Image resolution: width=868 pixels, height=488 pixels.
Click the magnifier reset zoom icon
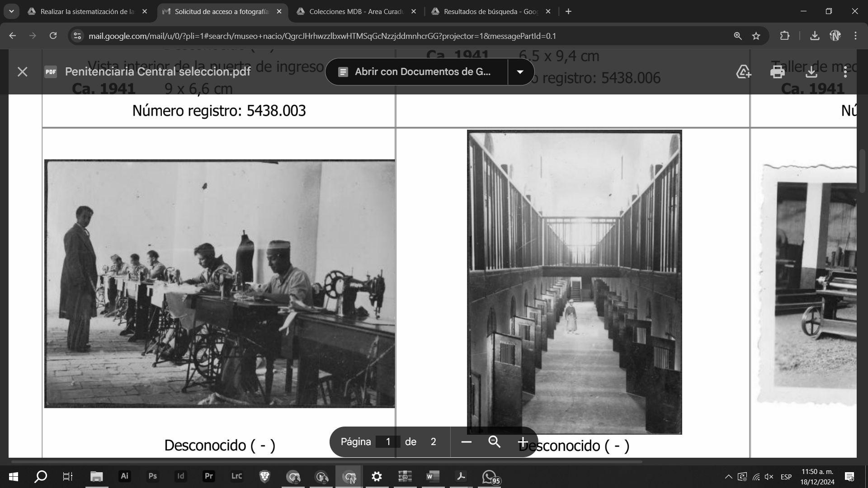pyautogui.click(x=494, y=442)
